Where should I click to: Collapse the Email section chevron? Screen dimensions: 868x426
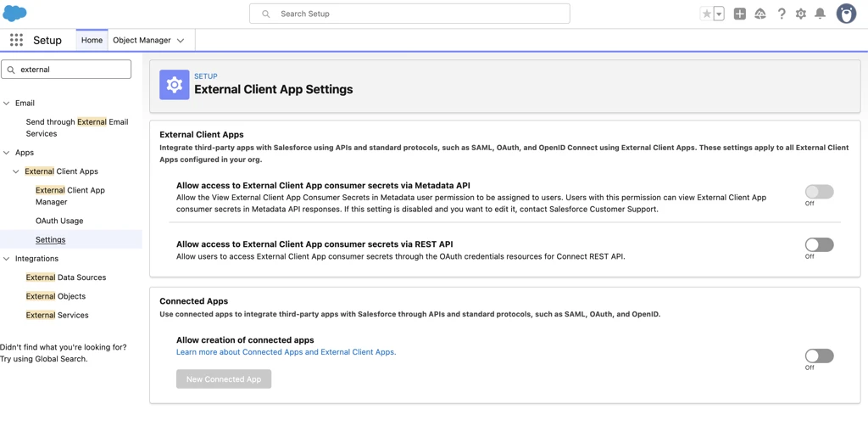7,103
